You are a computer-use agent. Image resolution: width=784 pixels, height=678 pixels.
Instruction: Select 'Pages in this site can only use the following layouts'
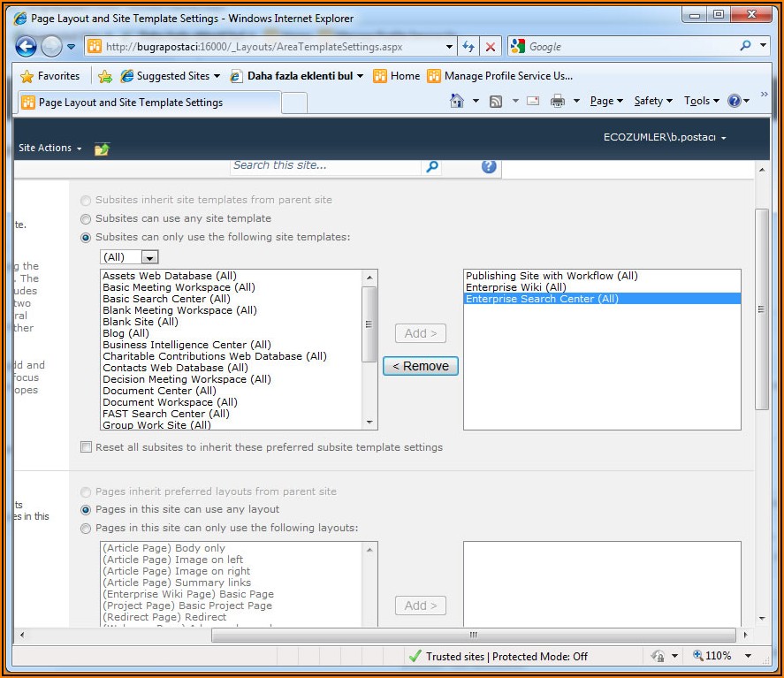[86, 529]
